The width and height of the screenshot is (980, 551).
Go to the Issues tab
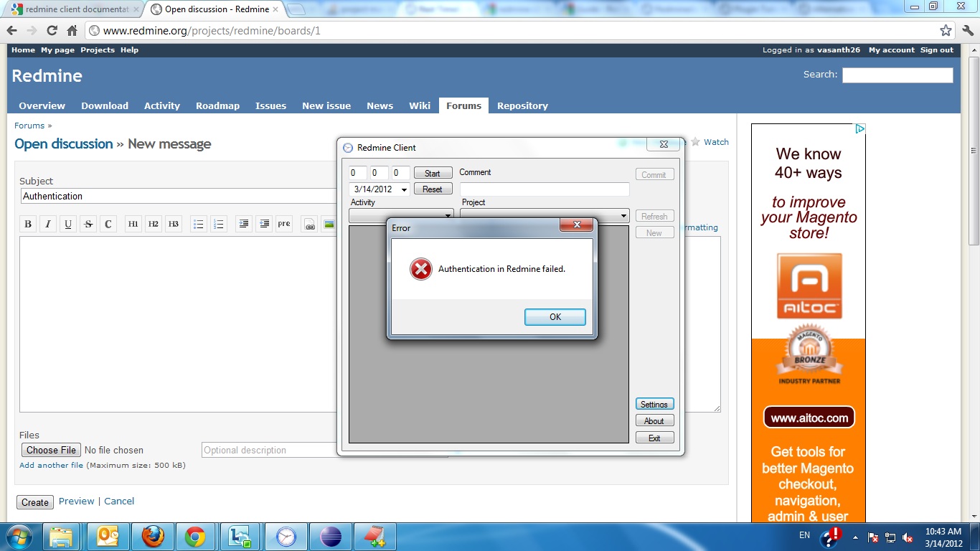point(270,105)
